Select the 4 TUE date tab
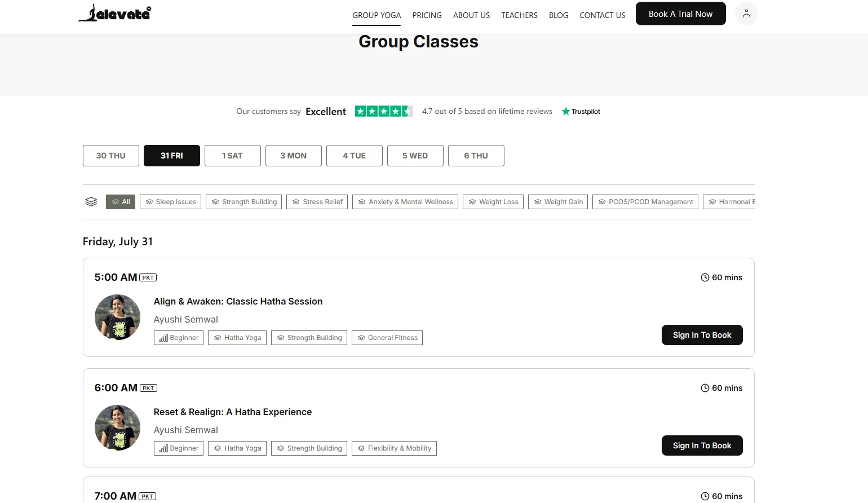This screenshot has height=503, width=868. pyautogui.click(x=354, y=156)
